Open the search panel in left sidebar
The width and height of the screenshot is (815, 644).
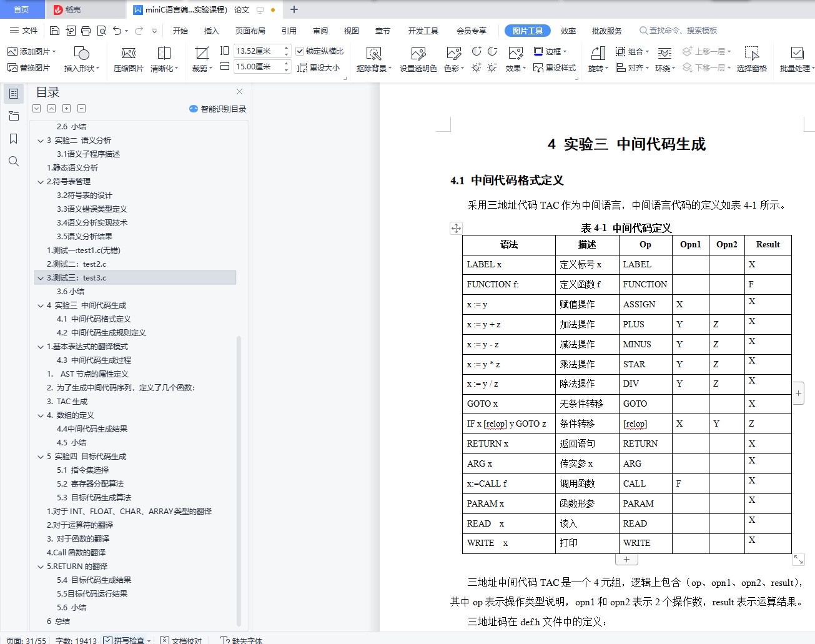click(14, 161)
